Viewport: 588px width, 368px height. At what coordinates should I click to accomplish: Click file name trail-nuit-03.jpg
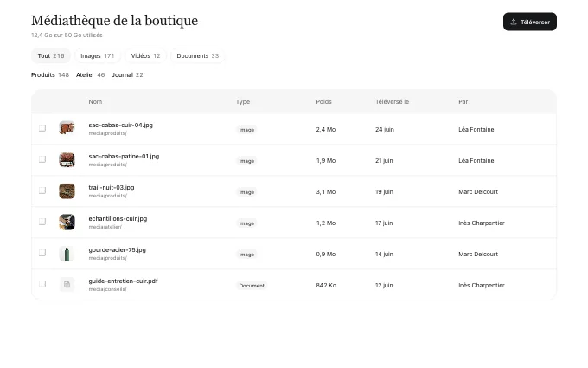112,187
